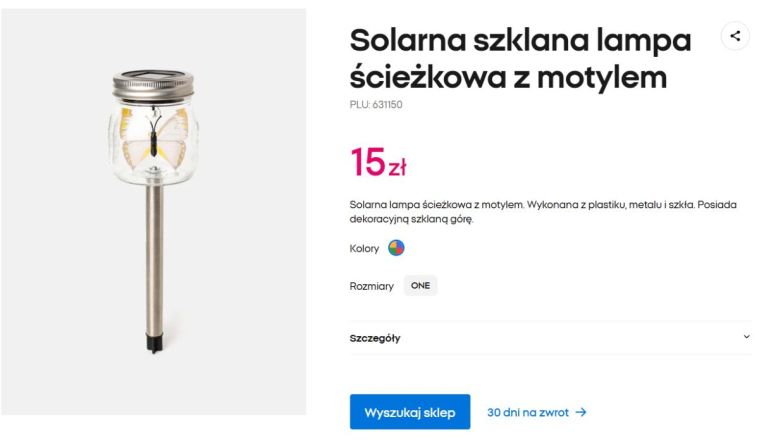Open the 30 dni na zwrot link
The height and width of the screenshot is (443, 759).
point(529,412)
